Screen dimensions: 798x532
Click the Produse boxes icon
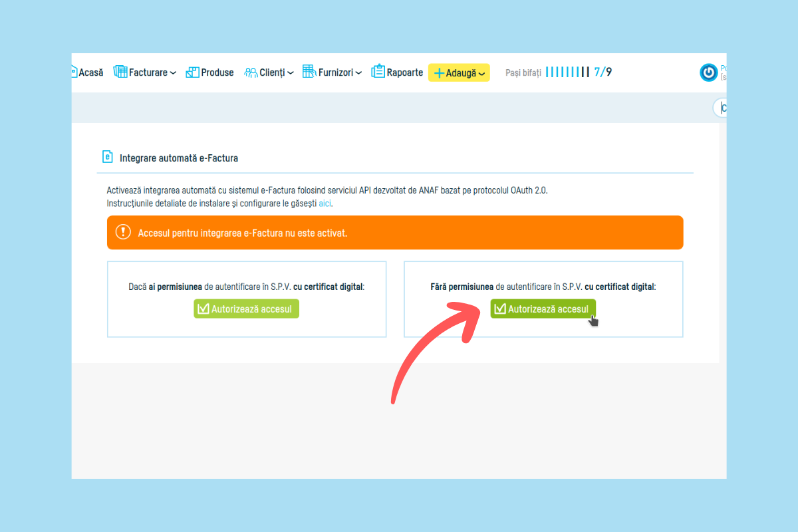pos(192,72)
